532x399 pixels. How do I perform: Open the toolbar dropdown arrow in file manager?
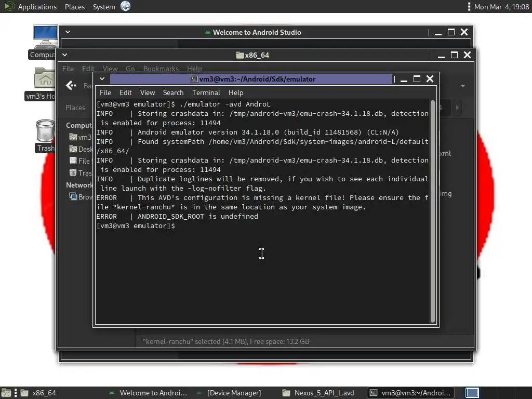pos(463,86)
